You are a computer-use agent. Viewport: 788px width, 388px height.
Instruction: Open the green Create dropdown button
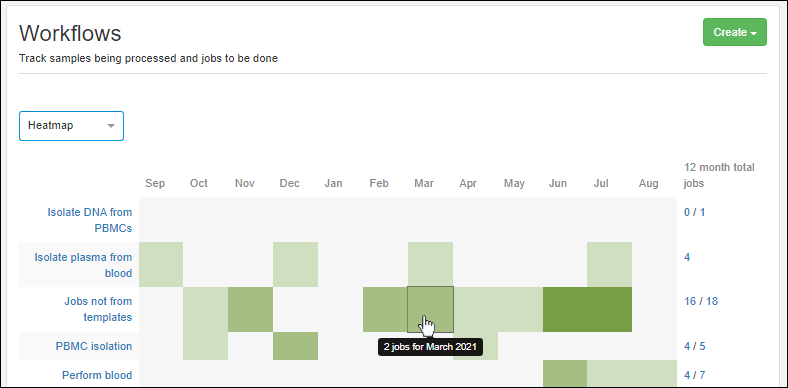pyautogui.click(x=735, y=32)
